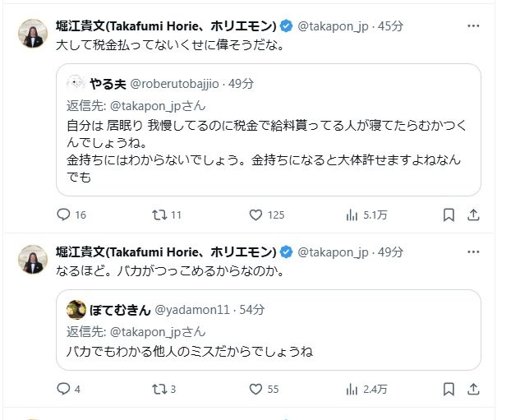Reply to the second tweet with 4 replies
The image size is (511, 420).
click(64, 389)
